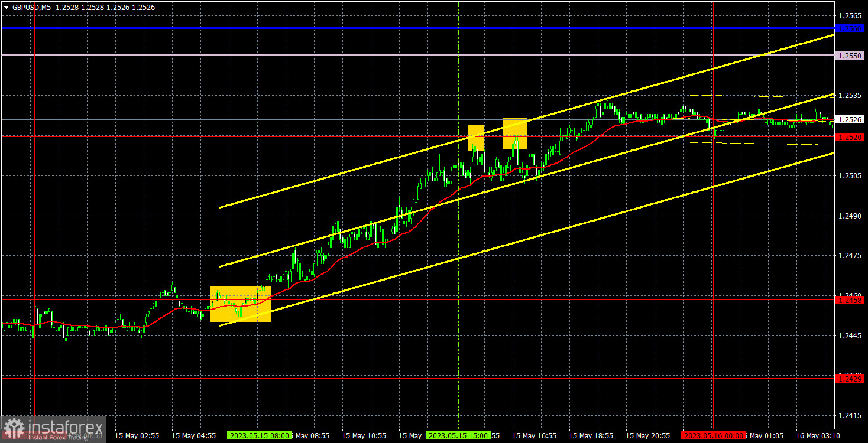The width and height of the screenshot is (868, 443).
Task: Select the 16 May 03:10 time label
Action: [818, 435]
